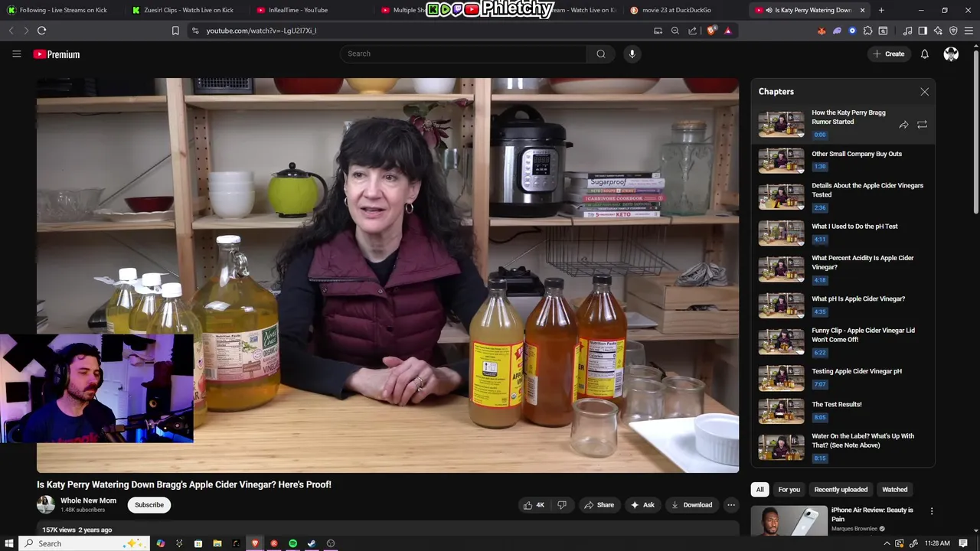980x551 pixels.
Task: Switch to 'InRealTime - YouTube' tab
Action: (297, 10)
